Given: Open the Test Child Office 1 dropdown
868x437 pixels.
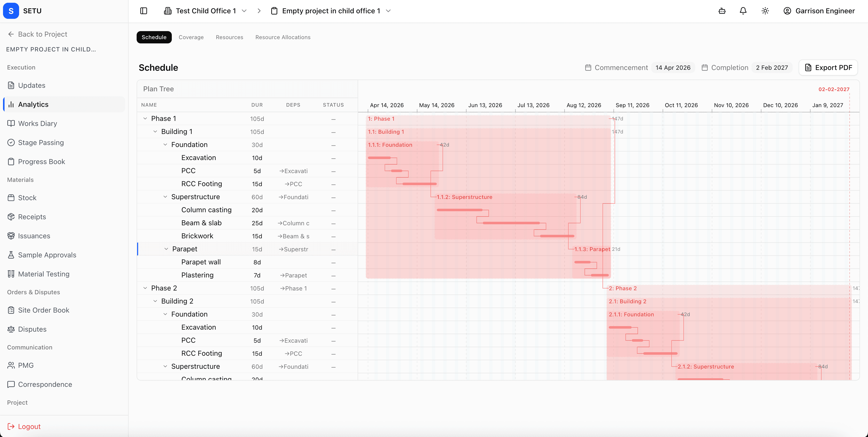Looking at the screenshot, I should click(244, 11).
